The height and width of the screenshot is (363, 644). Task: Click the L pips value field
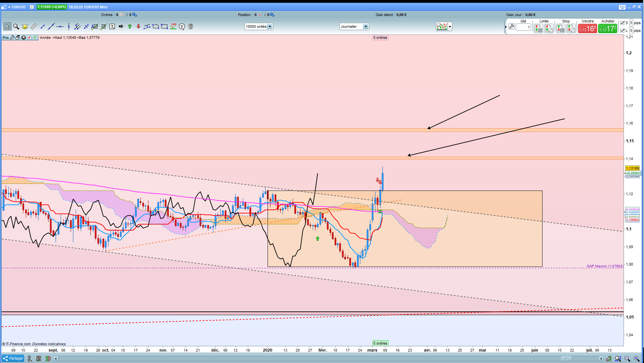click(631, 30)
